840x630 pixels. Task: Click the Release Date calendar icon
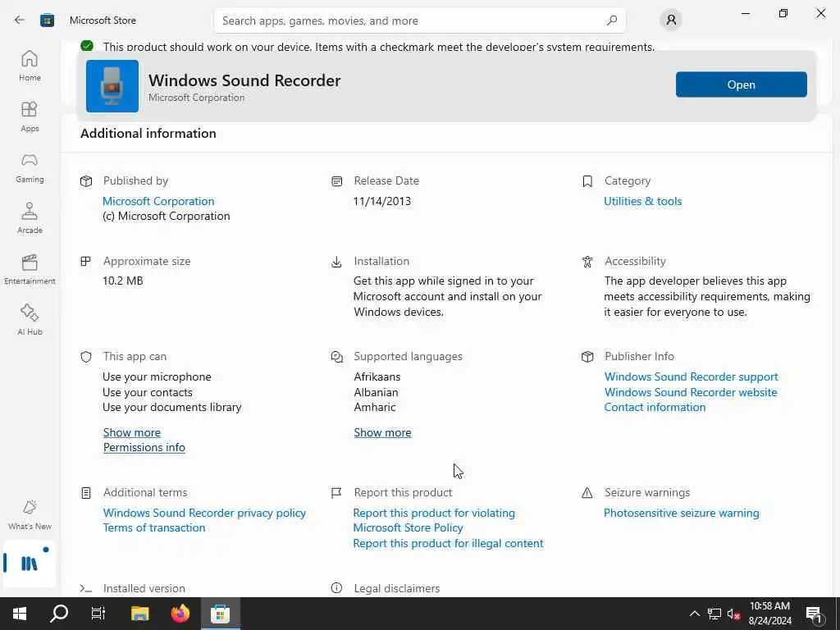(336, 181)
